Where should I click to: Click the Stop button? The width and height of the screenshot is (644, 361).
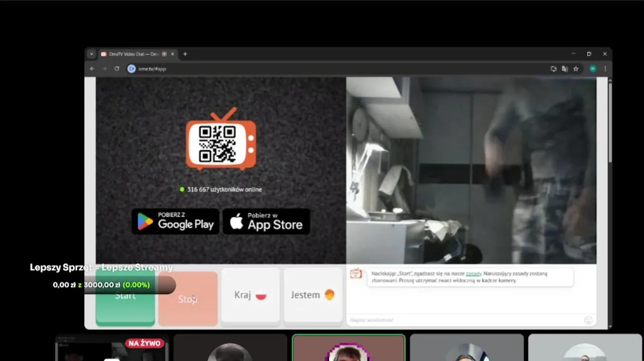(x=188, y=298)
